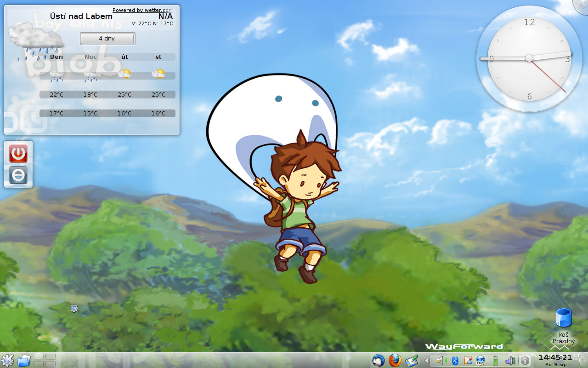Open the panel toolbox at panel's right end
This screenshot has width=588, height=368.
point(583,360)
